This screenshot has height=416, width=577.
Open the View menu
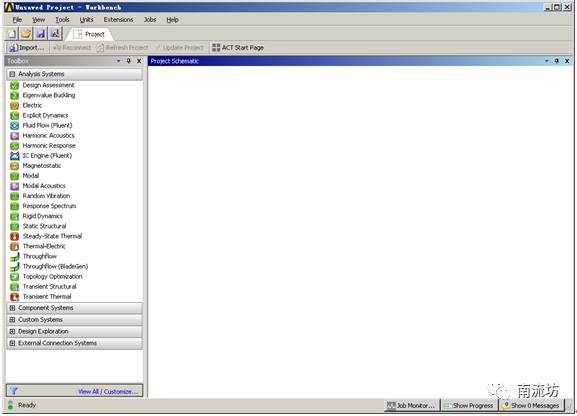(38, 20)
